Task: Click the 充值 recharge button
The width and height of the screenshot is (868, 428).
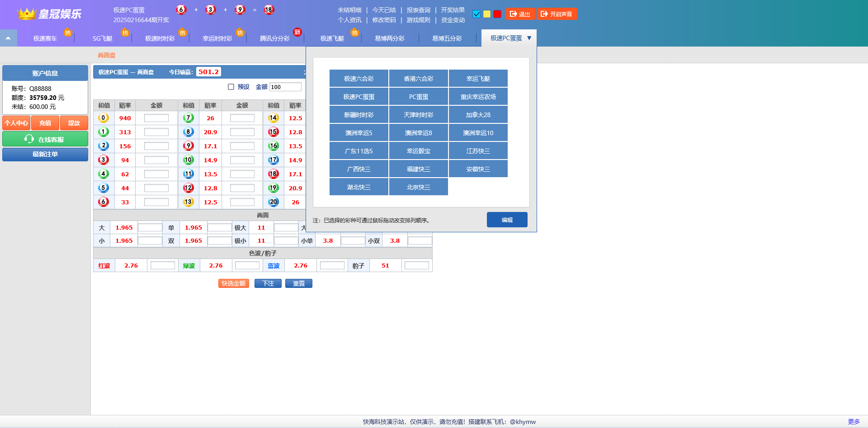Action: 45,123
